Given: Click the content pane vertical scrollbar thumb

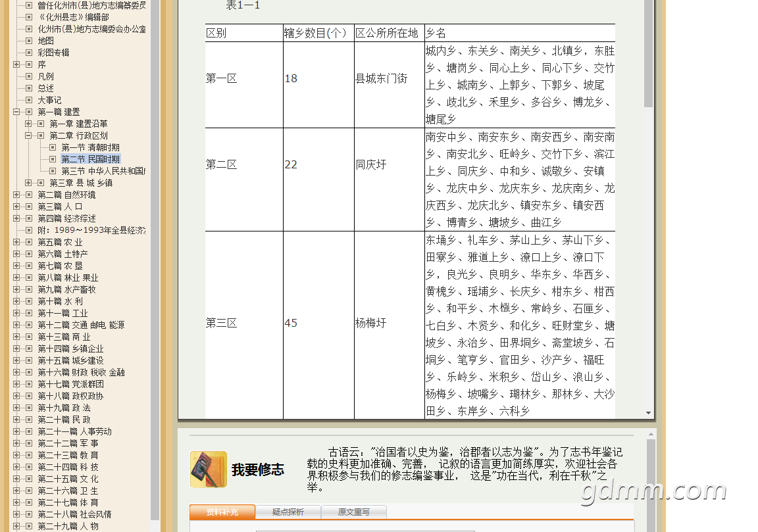Looking at the screenshot, I should tap(648, 54).
